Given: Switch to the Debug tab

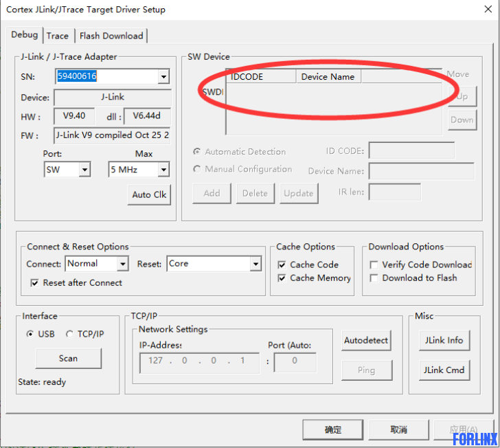Looking at the screenshot, I should click(25, 35).
